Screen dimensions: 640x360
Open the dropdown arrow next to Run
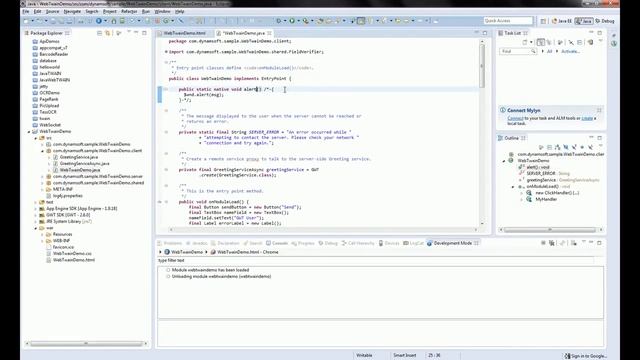(298, 21)
